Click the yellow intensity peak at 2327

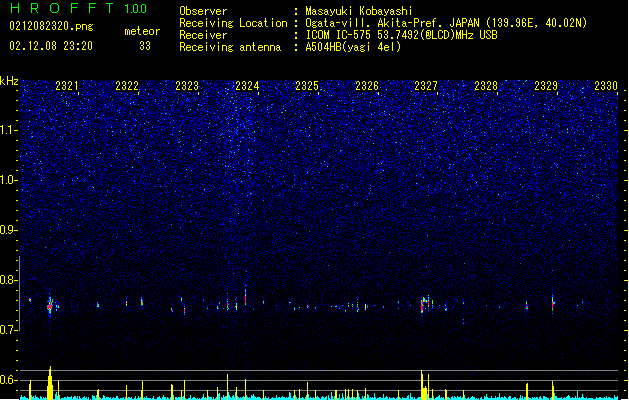tap(422, 384)
